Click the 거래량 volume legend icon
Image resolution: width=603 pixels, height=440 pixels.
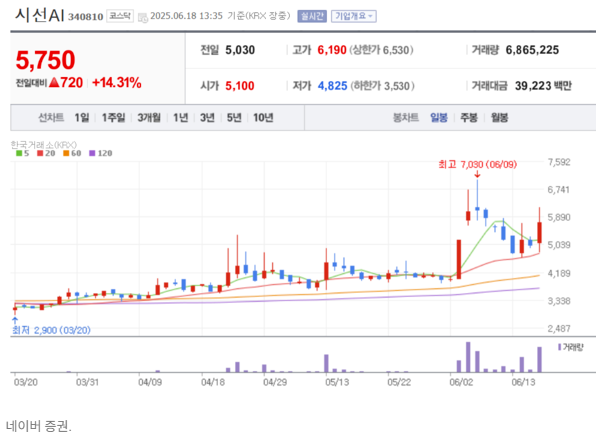(x=560, y=347)
